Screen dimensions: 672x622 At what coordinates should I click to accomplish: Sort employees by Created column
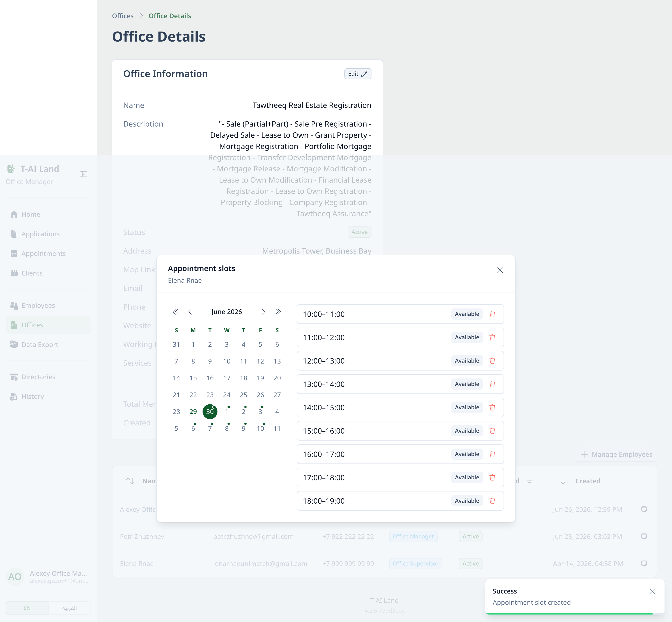(x=563, y=481)
